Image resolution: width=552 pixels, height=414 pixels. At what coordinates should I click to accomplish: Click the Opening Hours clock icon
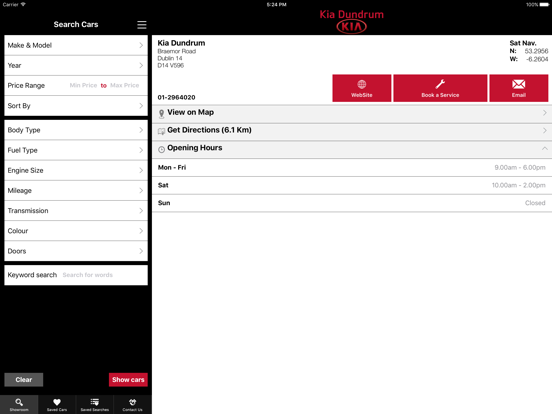click(161, 149)
